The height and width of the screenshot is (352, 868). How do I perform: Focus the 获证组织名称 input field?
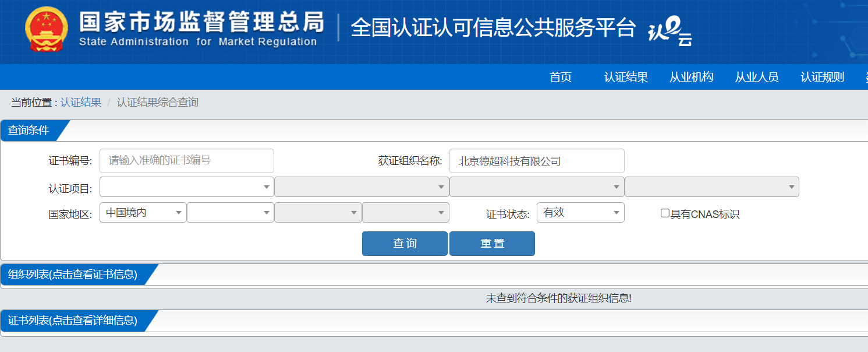click(x=537, y=161)
